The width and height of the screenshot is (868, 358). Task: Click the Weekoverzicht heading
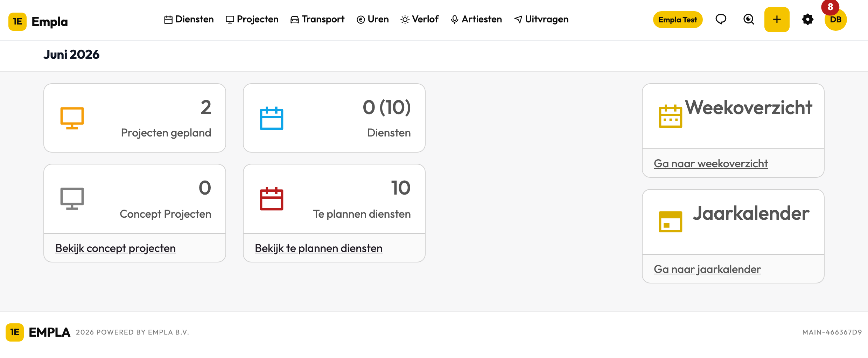coord(749,107)
